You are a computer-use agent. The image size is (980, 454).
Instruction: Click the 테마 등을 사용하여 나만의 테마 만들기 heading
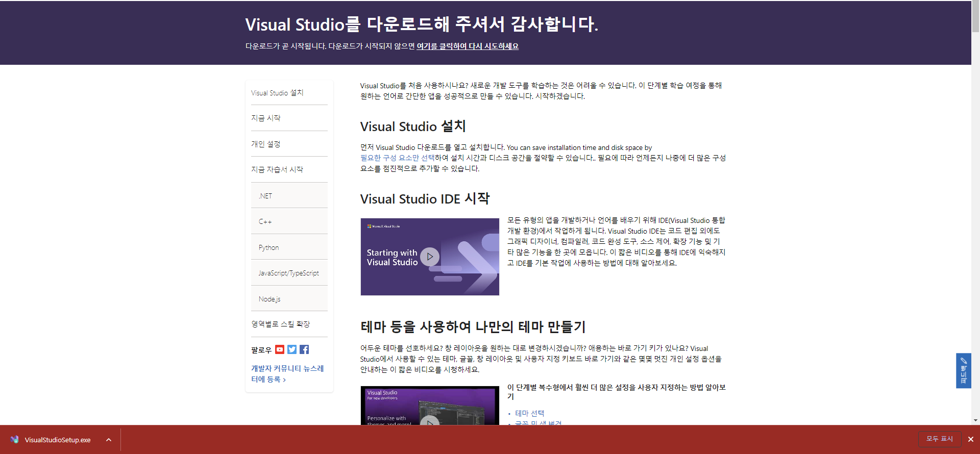click(x=473, y=326)
